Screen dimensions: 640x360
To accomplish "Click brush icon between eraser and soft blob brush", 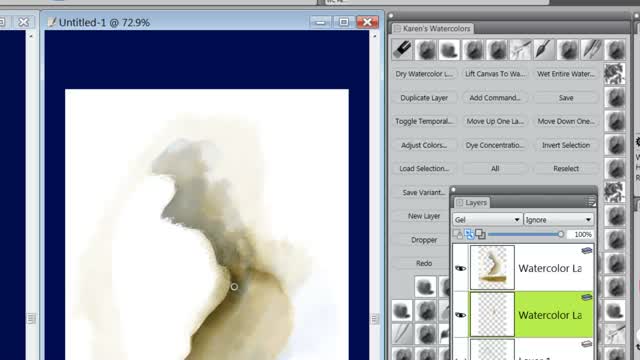I will [x=426, y=50].
